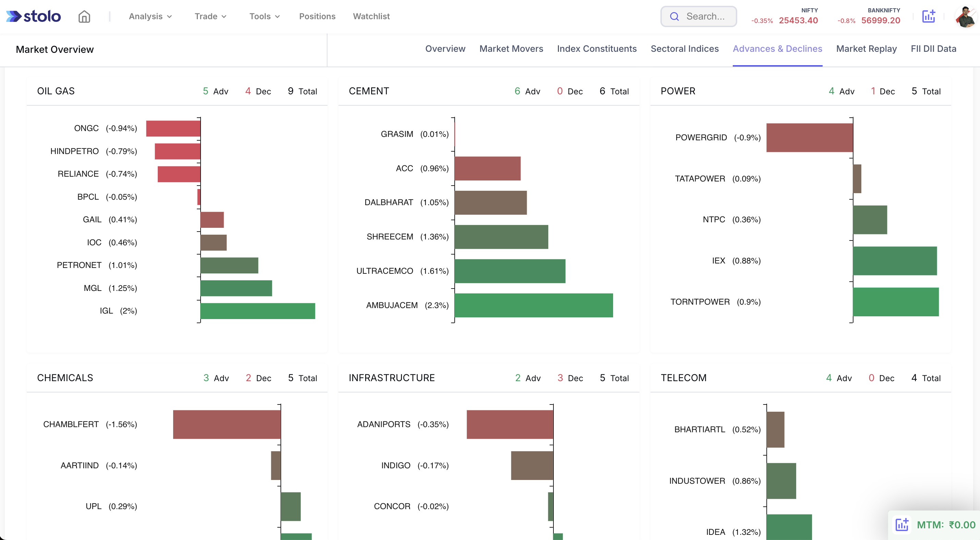The width and height of the screenshot is (980, 540).
Task: Switch to the Market Replay tab
Action: [x=866, y=49]
